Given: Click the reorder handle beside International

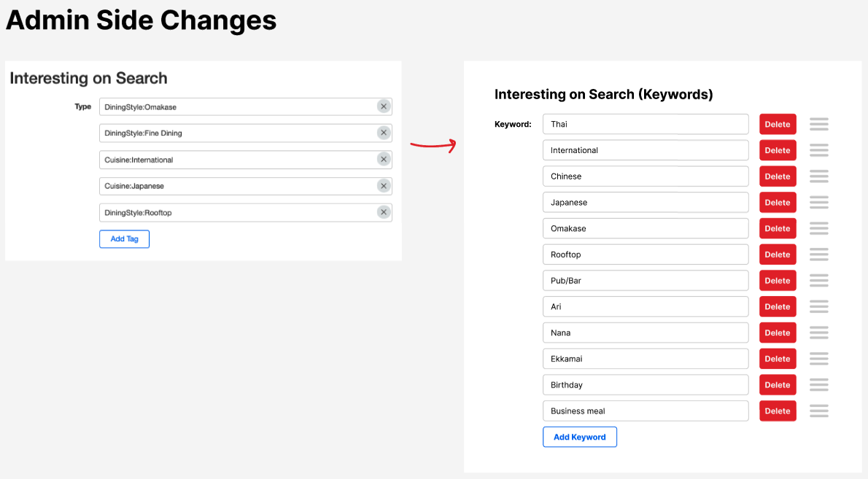Looking at the screenshot, I should click(818, 150).
